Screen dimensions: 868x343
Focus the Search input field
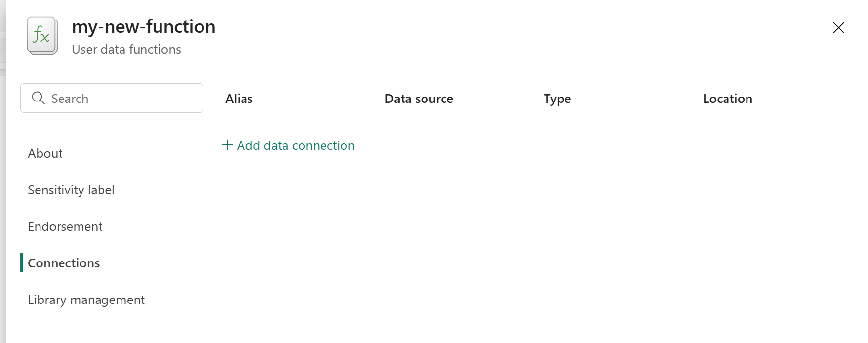pos(112,98)
